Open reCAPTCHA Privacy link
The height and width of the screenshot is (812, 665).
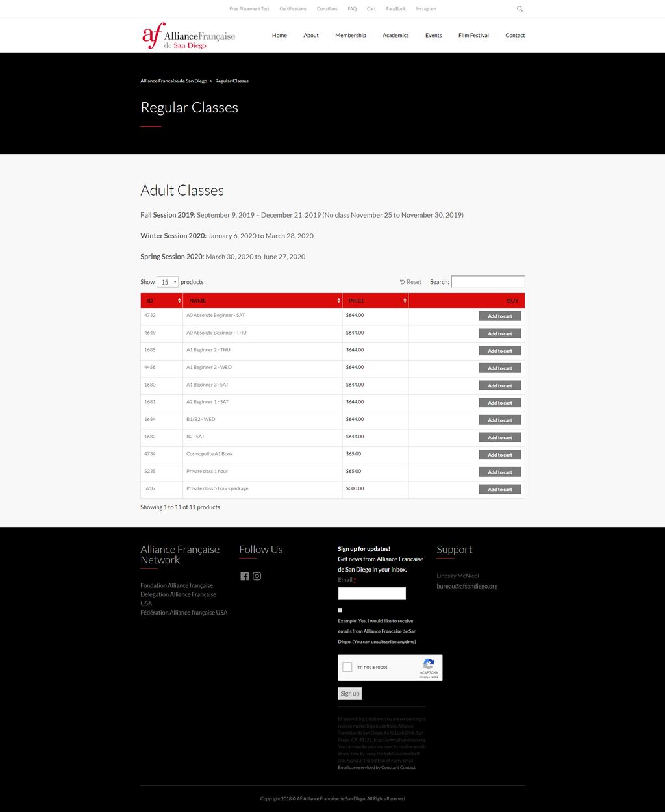(x=423, y=677)
